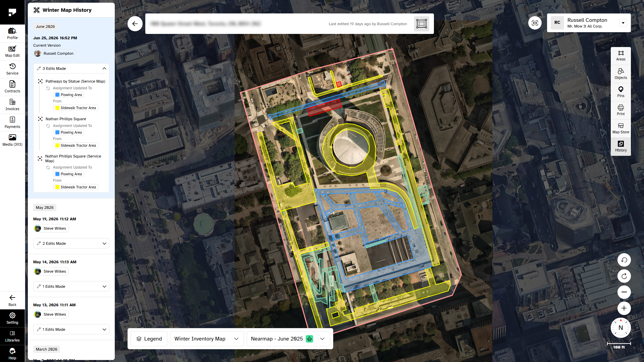Open the Areas tool
This screenshot has width=644, height=362.
(x=621, y=56)
